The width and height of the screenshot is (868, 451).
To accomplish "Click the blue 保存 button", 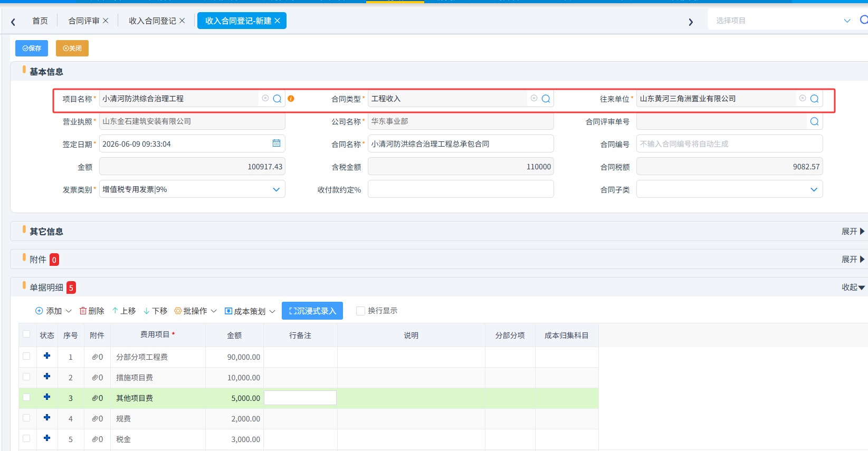I will pyautogui.click(x=32, y=48).
